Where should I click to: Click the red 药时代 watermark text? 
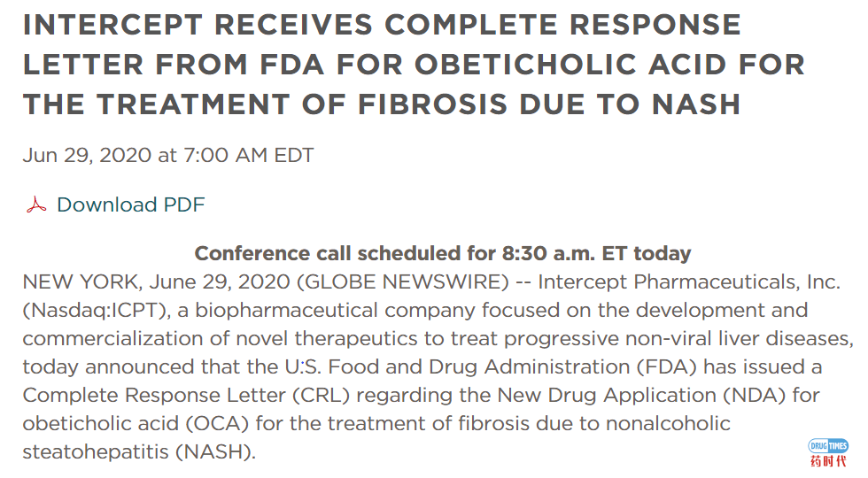(x=828, y=461)
